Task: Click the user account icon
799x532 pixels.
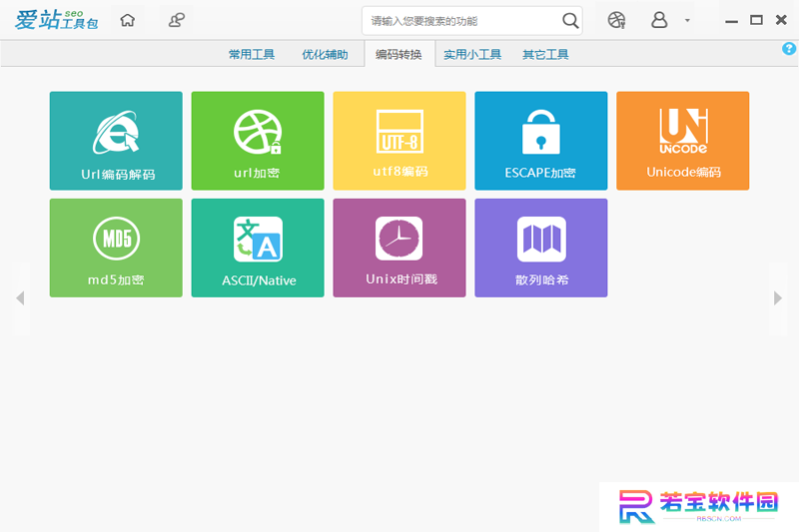Action: (x=659, y=20)
